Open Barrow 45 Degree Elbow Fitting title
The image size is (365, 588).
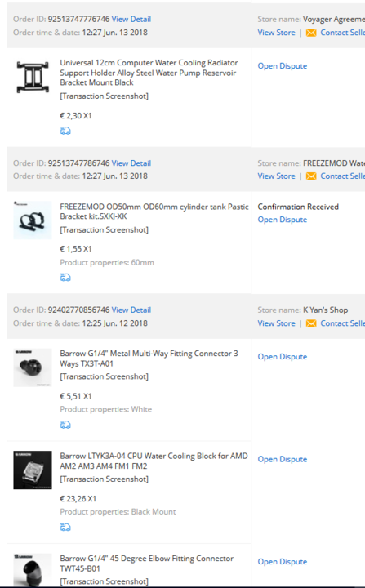pyautogui.click(x=147, y=563)
